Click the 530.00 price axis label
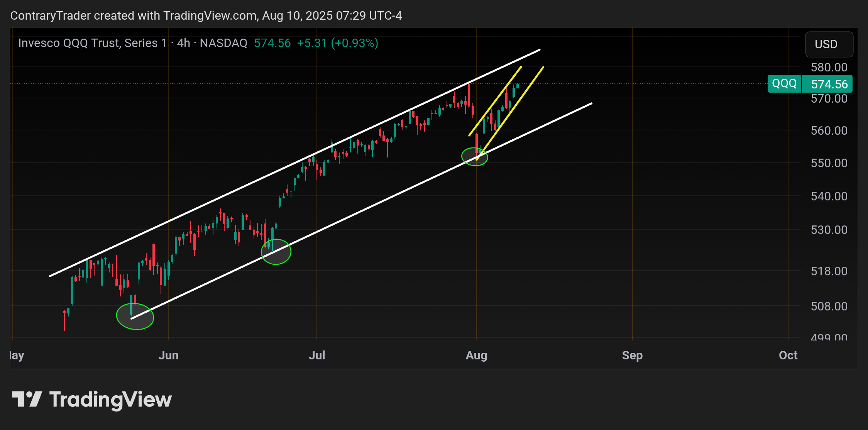The image size is (868, 430). pos(829,230)
